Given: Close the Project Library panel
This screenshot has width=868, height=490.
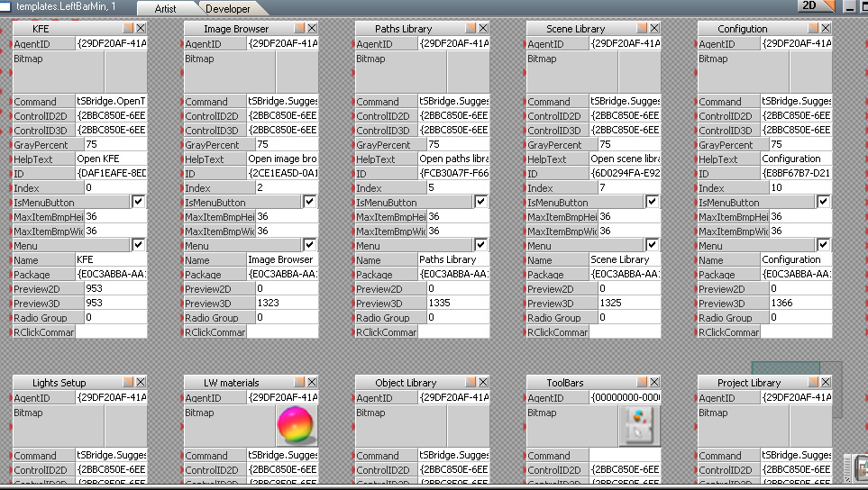Looking at the screenshot, I should 826,382.
